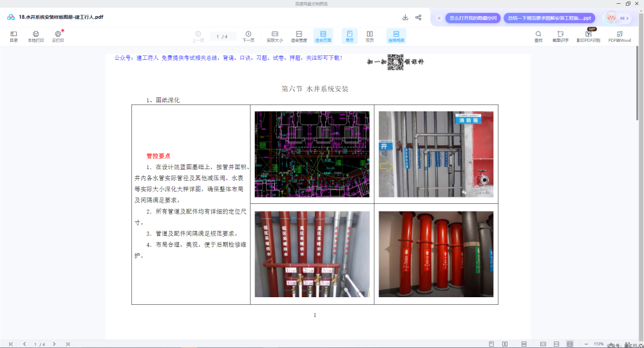Image resolution: width=644 pixels, height=348 pixels.
Task: Click continuous scroll icon in status bar
Action: [524, 344]
